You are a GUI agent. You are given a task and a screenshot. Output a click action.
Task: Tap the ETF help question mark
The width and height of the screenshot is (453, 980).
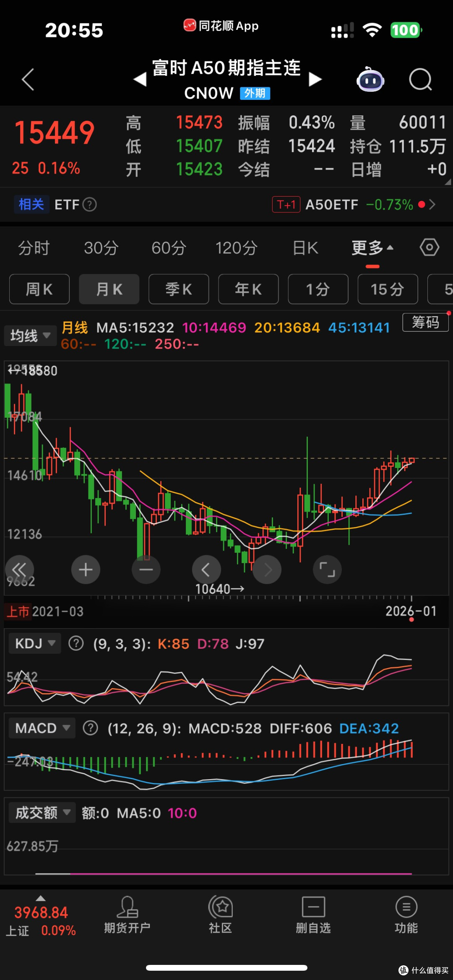point(89,205)
